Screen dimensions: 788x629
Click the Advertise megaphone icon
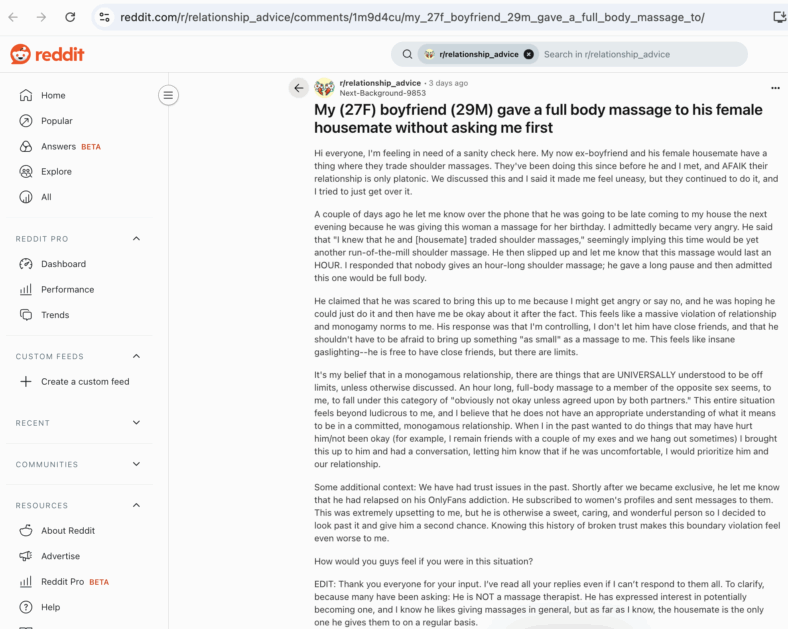click(26, 556)
